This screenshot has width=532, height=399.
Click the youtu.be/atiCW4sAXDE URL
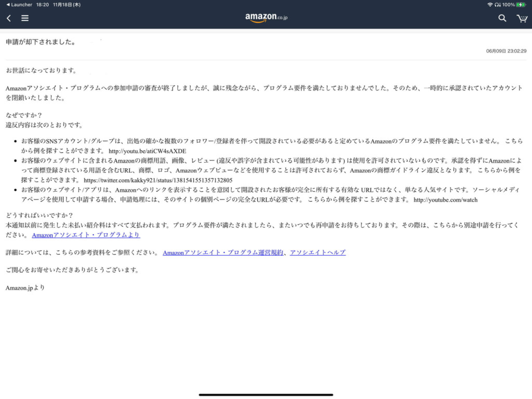point(147,151)
